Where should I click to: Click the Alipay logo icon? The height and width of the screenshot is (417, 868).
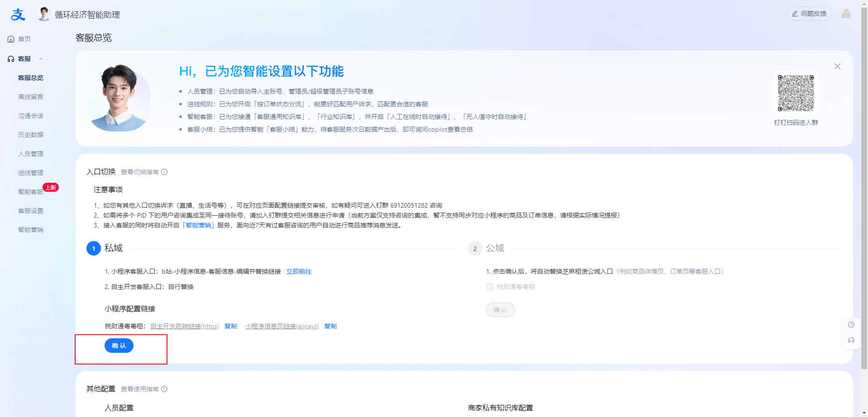tap(18, 15)
